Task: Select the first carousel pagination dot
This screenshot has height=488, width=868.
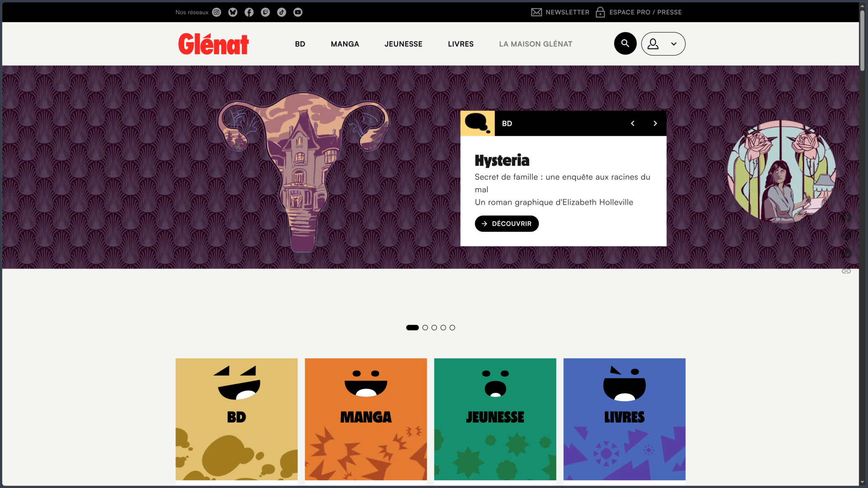Action: 412,328
